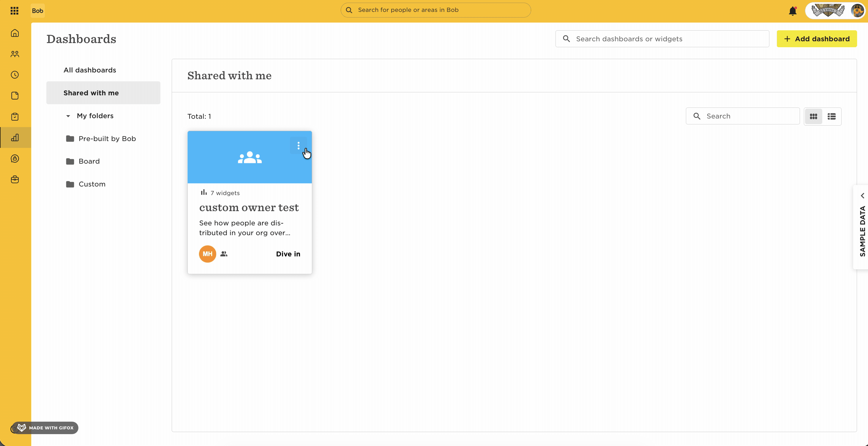Open Tasks clipboard icon in sidebar
The height and width of the screenshot is (446, 868).
click(x=15, y=117)
